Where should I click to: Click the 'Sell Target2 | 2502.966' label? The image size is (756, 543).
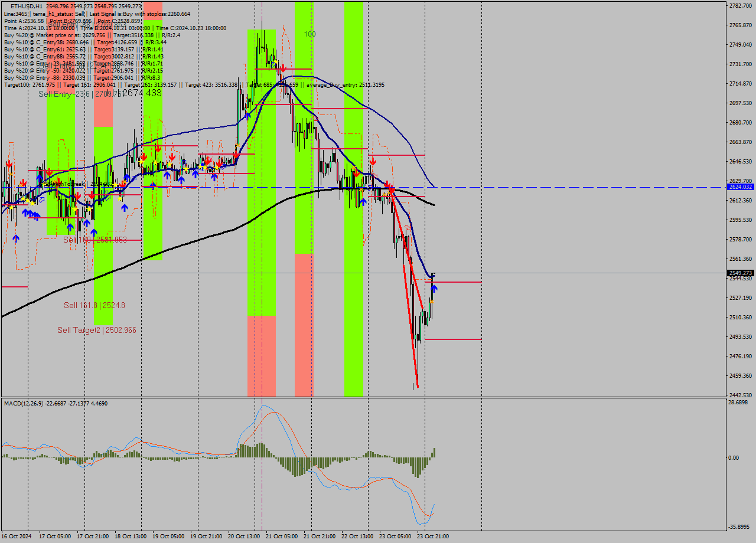(x=97, y=330)
